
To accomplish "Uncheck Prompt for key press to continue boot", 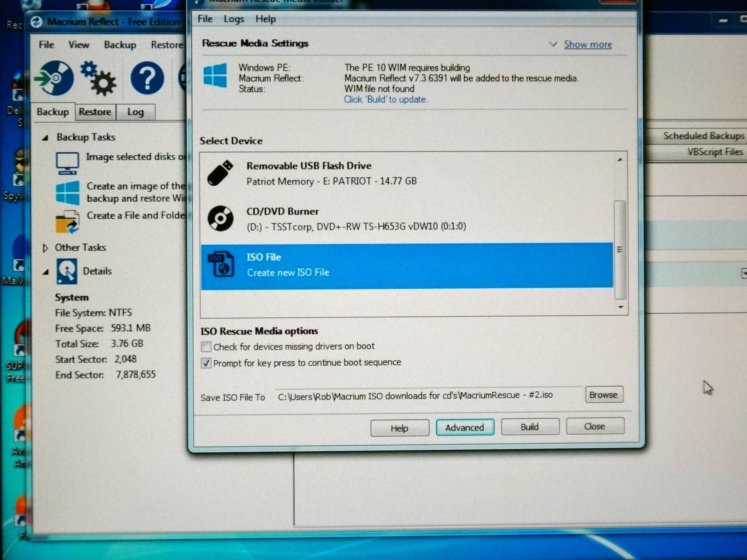I will (206, 363).
